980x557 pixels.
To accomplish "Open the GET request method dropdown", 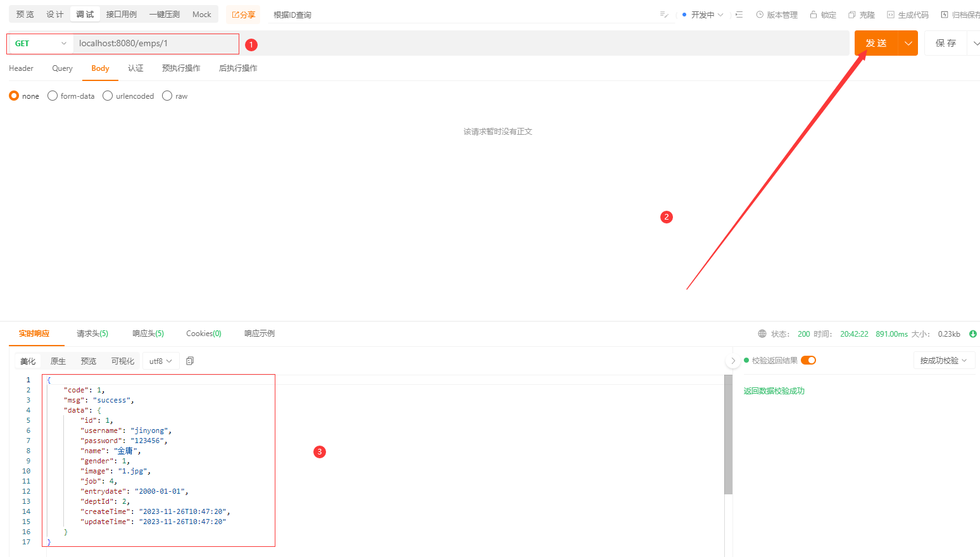I will click(41, 43).
